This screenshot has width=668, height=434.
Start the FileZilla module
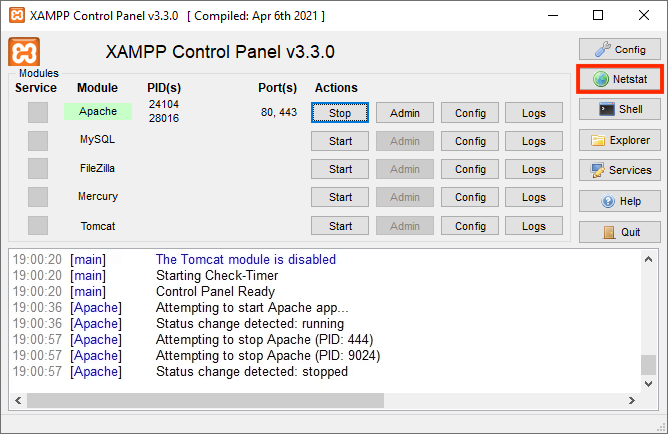click(x=340, y=169)
